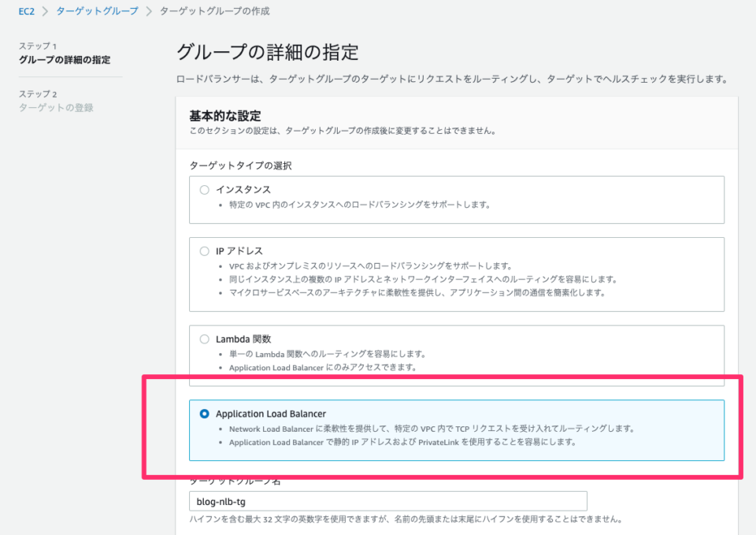Select the Lambda 関数 radio button
This screenshot has height=535, width=756.
point(205,339)
